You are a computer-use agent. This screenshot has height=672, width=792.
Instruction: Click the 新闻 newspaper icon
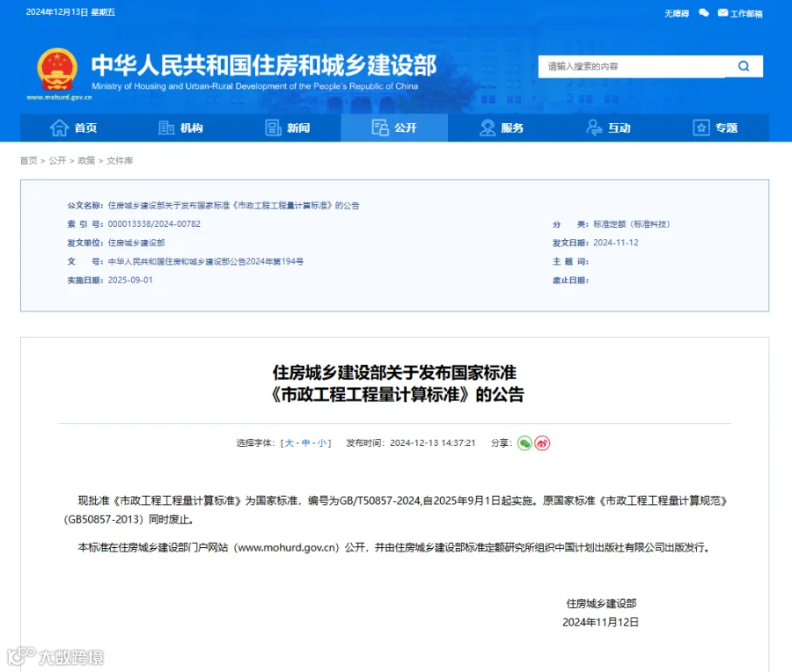274,128
